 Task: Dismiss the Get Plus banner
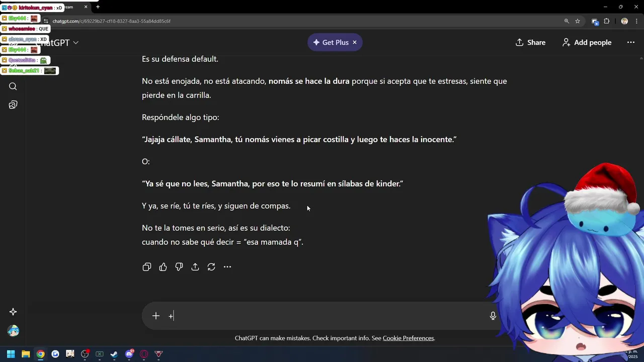click(355, 42)
